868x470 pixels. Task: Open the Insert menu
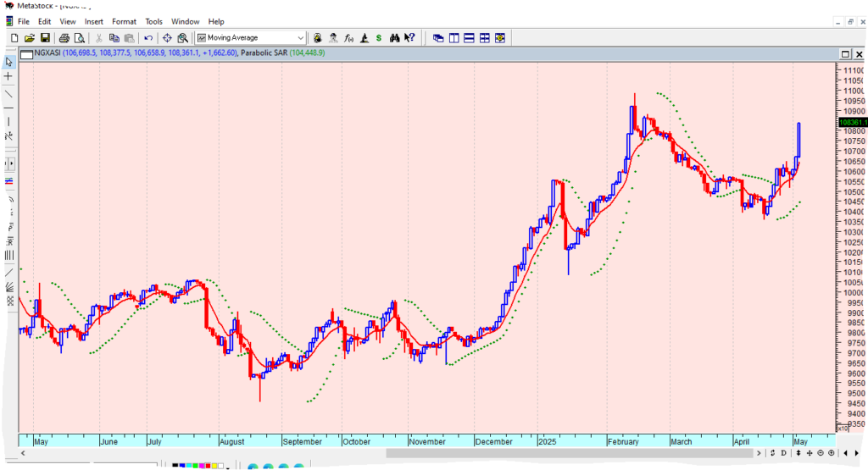pyautogui.click(x=93, y=21)
